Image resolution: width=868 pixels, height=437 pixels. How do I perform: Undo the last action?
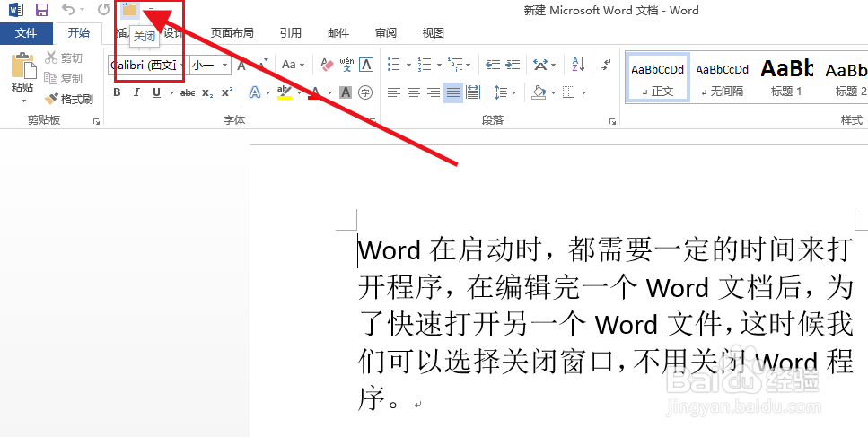click(x=68, y=9)
